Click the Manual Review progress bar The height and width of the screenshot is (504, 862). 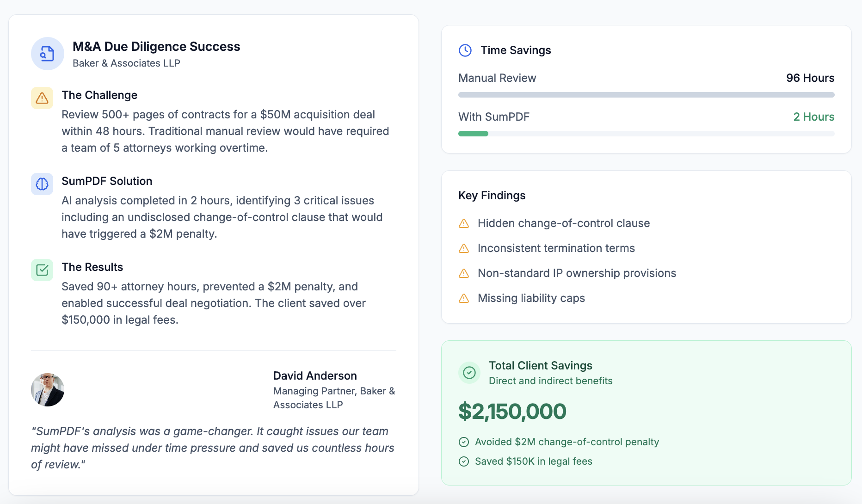(x=646, y=95)
